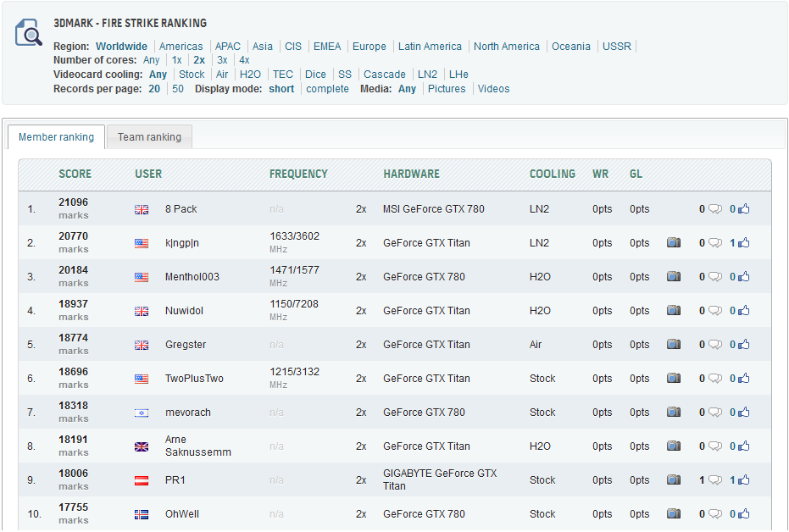Click the camera icon in OhWell's row
This screenshot has height=532, width=789.
pyautogui.click(x=674, y=514)
